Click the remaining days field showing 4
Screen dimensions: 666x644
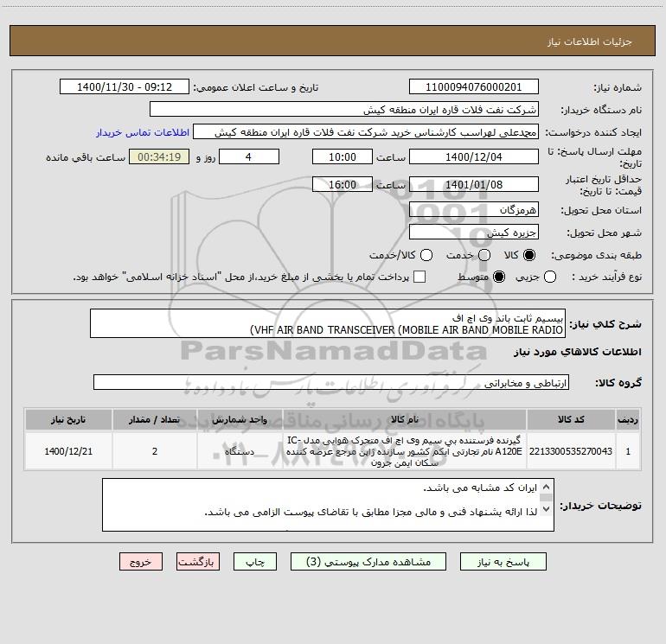click(249, 156)
